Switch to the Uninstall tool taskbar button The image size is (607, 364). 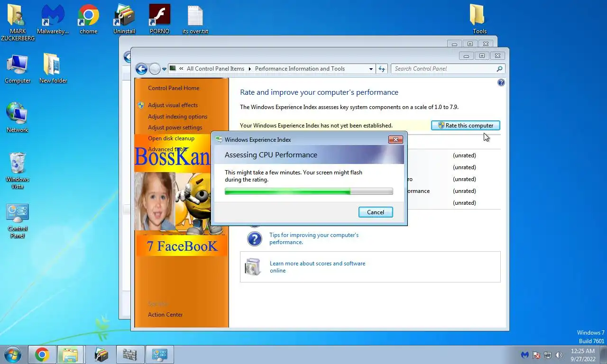101,355
